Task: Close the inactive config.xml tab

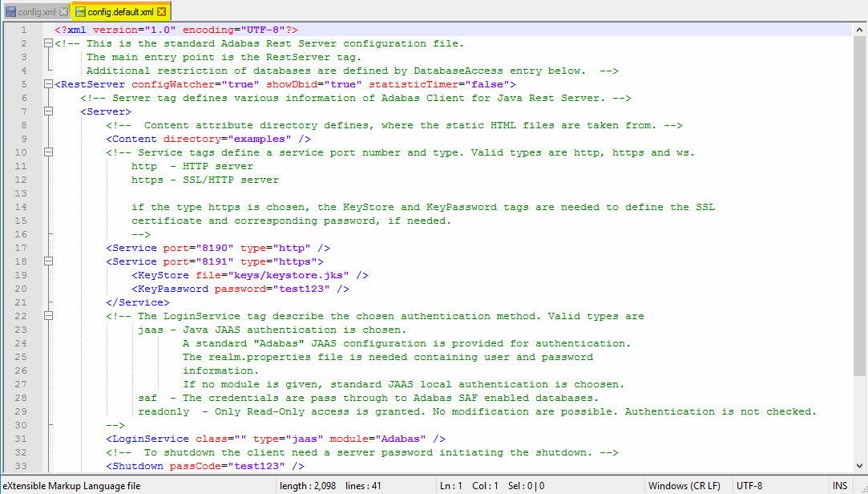Action: pos(63,12)
